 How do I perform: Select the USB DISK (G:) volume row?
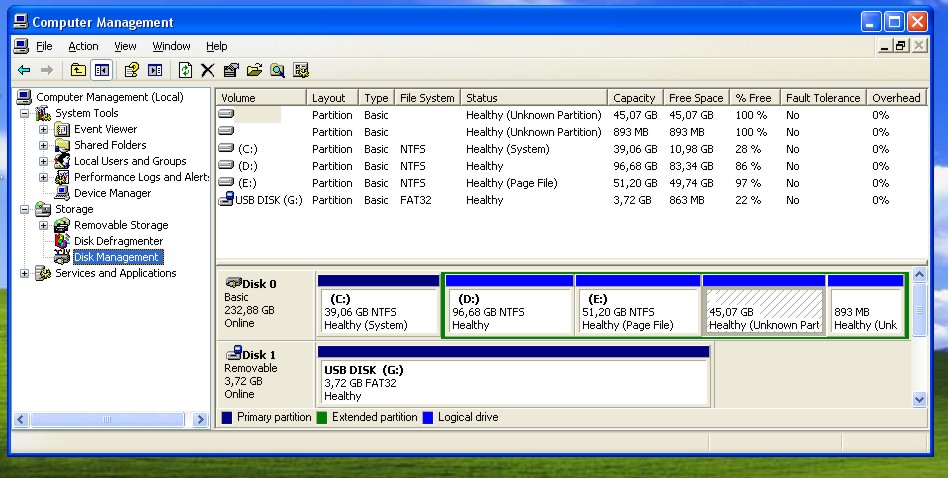tap(571, 200)
